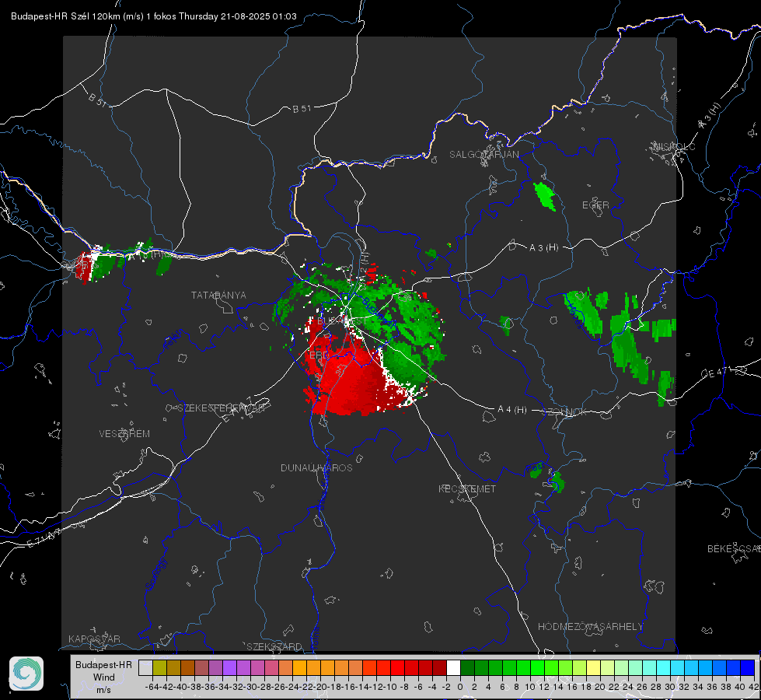
Task: Select the VESZPRÉM city label
Action: tap(124, 433)
